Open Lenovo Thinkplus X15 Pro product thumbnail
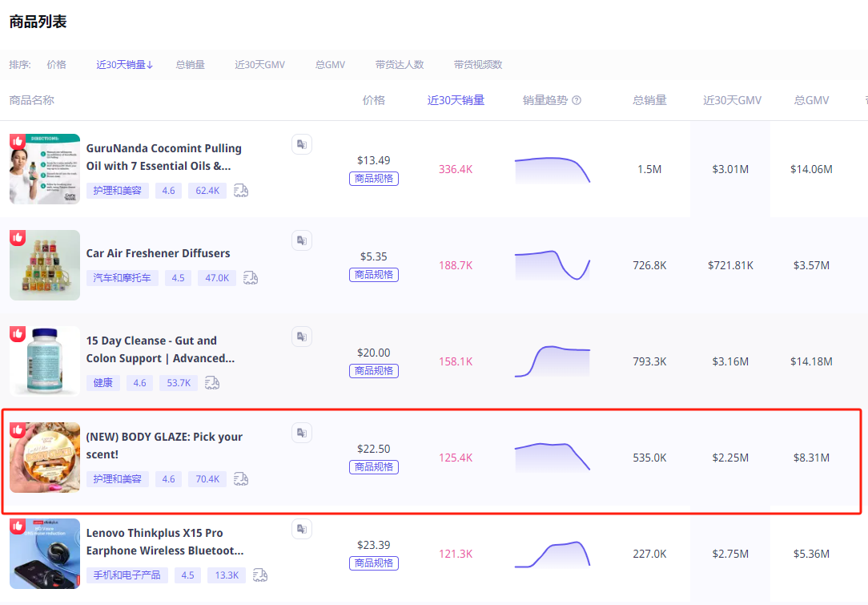868x605 pixels. coord(45,554)
